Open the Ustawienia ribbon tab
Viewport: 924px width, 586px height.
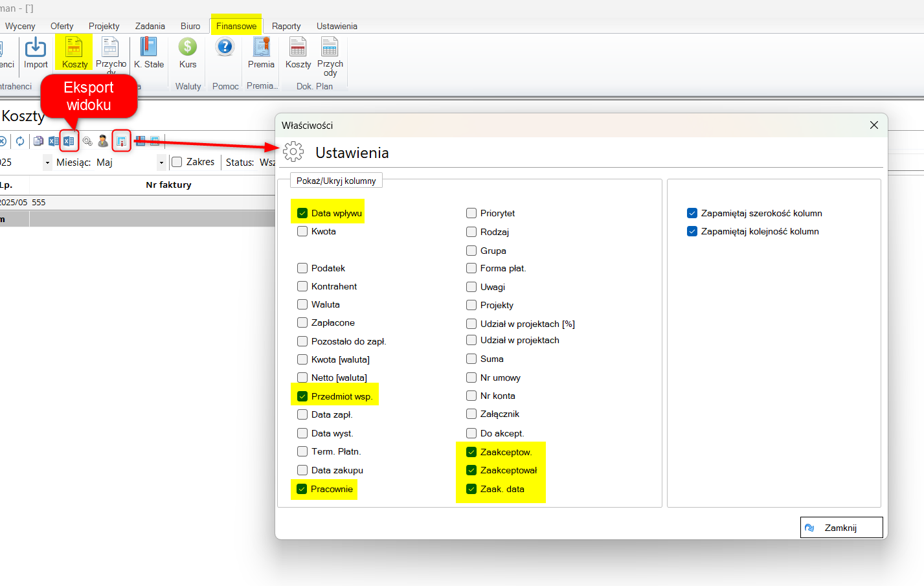click(x=337, y=26)
